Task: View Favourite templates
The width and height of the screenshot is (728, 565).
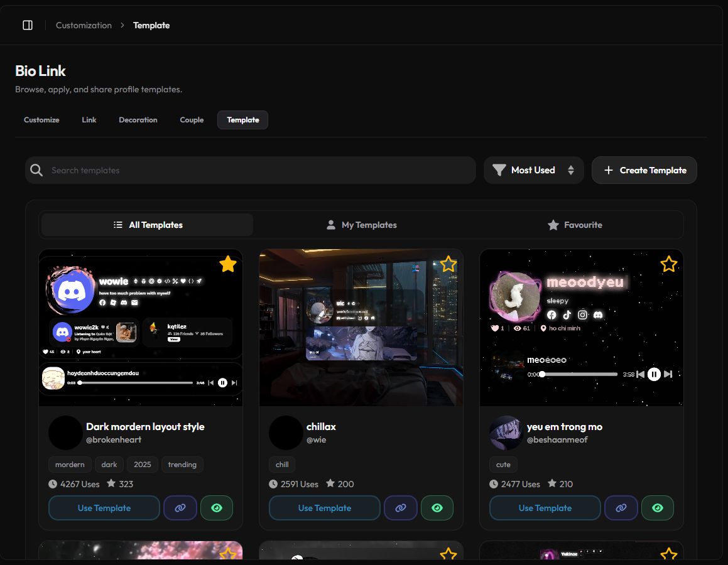Action: (575, 225)
